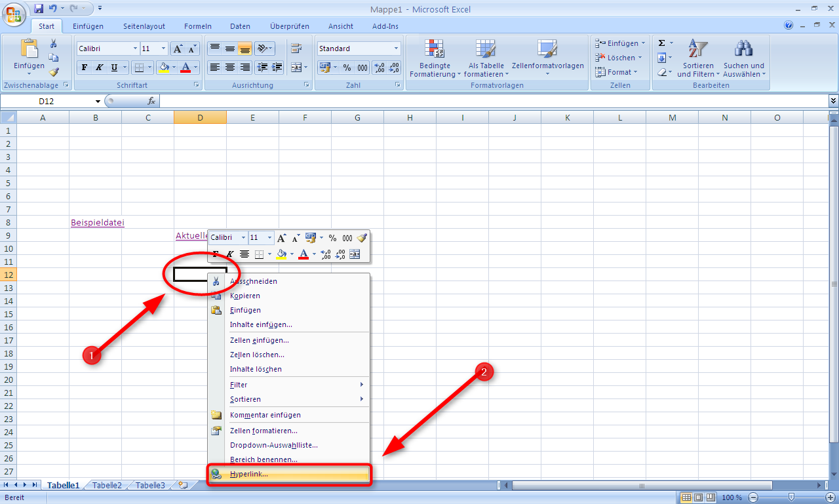Image resolution: width=839 pixels, height=504 pixels.
Task: Click the insert function fx button
Action: tap(151, 101)
